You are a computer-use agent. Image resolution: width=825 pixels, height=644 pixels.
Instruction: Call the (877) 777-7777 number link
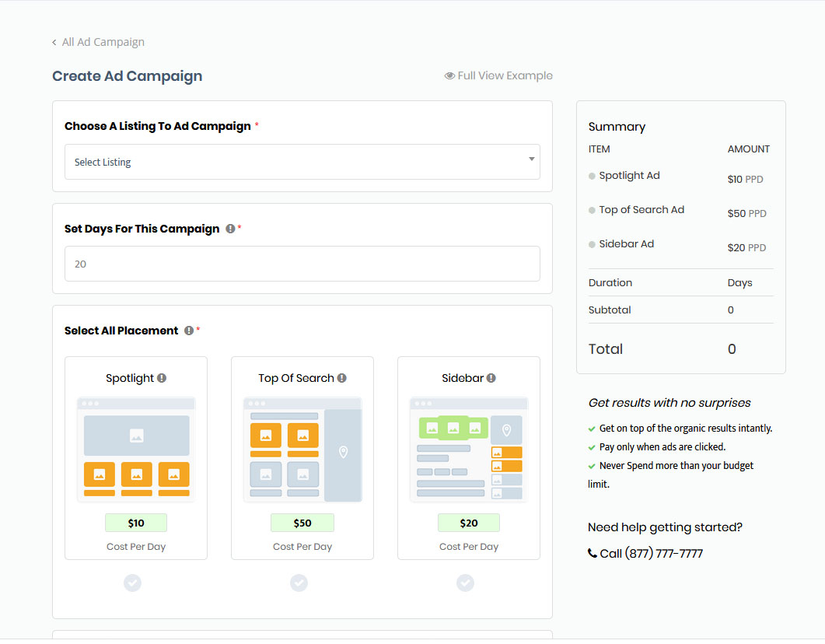[x=652, y=554]
